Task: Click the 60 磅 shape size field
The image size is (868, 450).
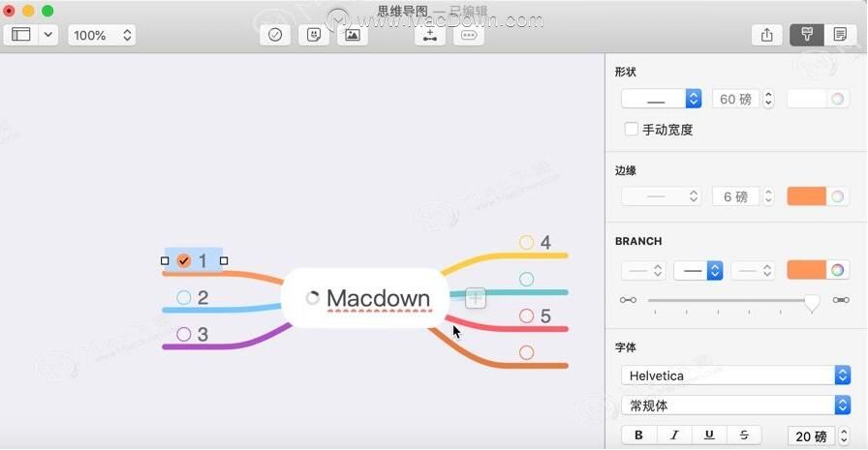Action: [x=735, y=99]
